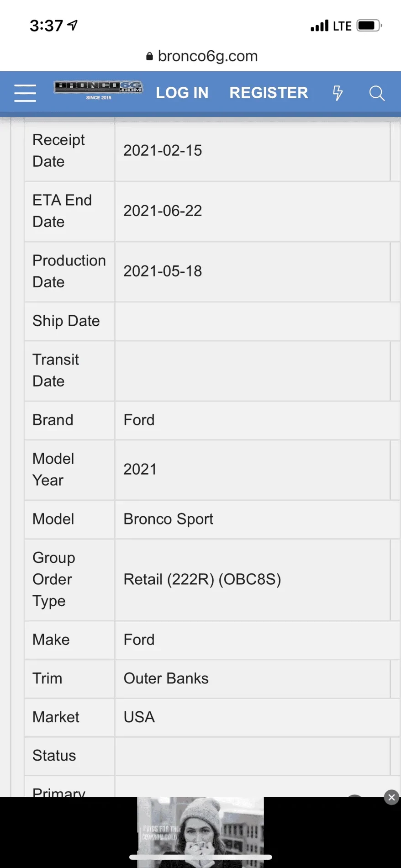Tap the bronco6g.com address bar
Viewport: 401px width, 868px height.
pos(208,56)
